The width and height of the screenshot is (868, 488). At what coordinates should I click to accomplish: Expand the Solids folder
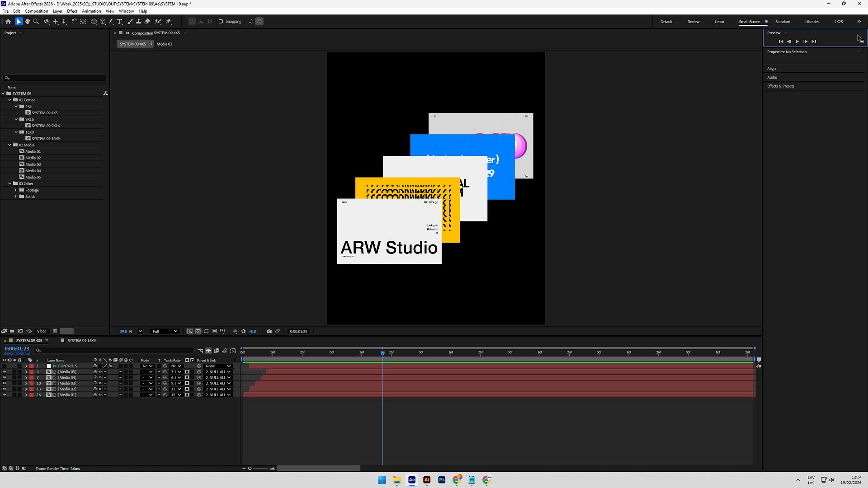pyautogui.click(x=16, y=197)
